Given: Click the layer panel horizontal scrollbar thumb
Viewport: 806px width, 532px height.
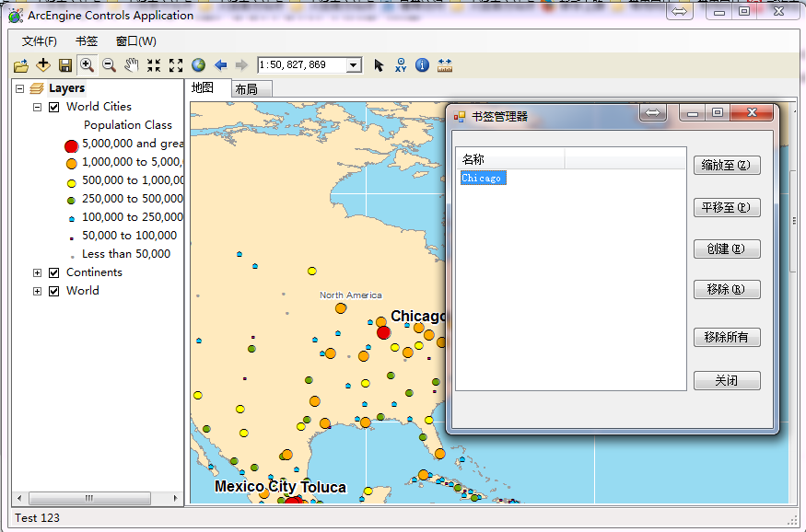Looking at the screenshot, I should click(89, 498).
